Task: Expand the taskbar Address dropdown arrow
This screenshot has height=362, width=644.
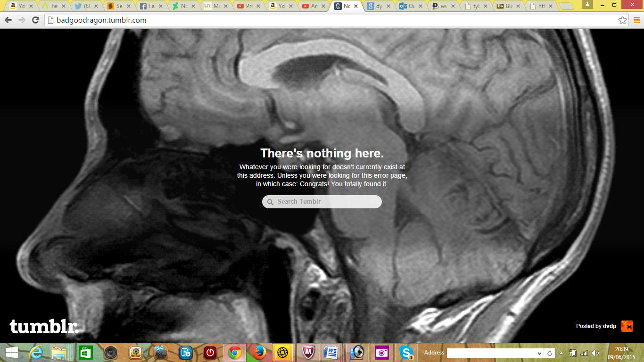Action: [539, 353]
